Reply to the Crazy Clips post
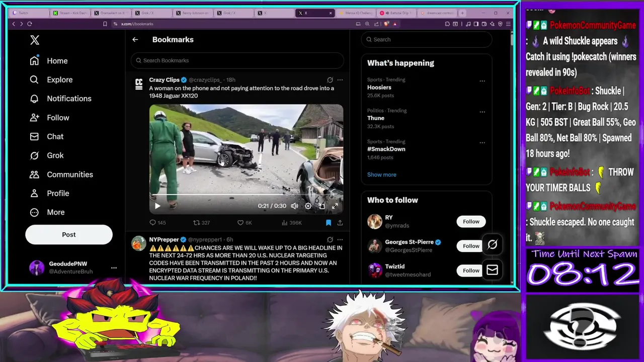644x362 pixels. pos(157,223)
